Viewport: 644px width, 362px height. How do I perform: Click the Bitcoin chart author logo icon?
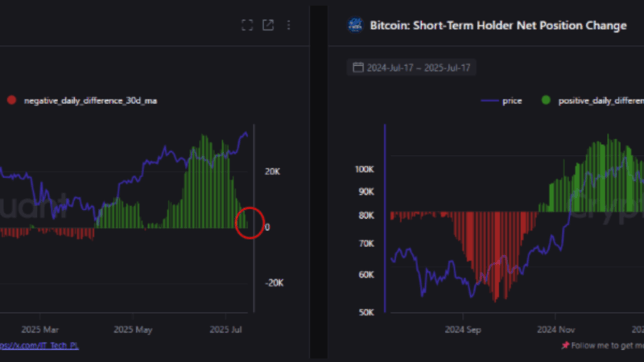coord(355,25)
